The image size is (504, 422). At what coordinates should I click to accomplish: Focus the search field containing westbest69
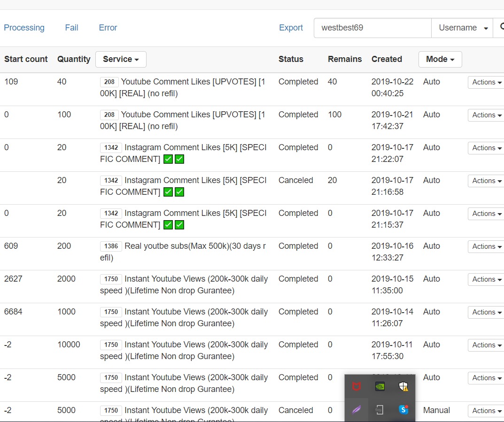[372, 28]
